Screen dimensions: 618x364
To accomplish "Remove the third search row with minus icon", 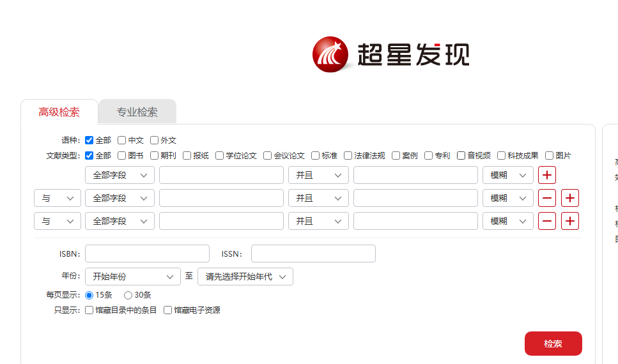I will coord(547,221).
